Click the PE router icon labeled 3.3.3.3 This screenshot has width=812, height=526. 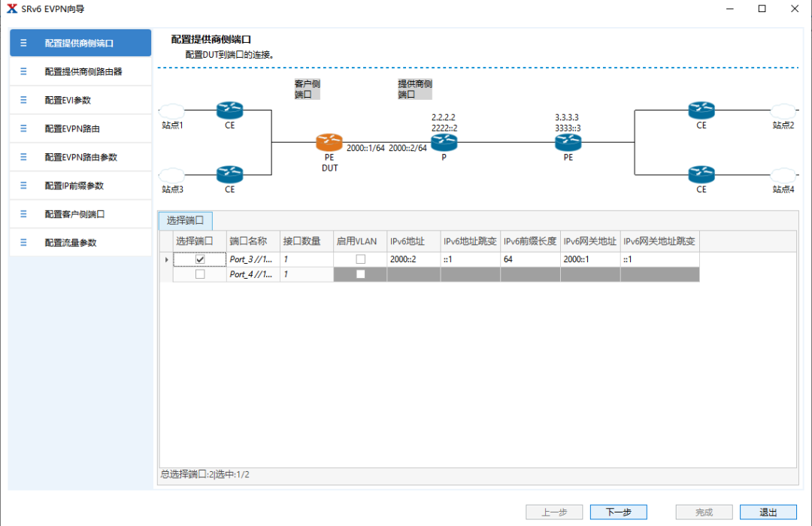point(568,142)
